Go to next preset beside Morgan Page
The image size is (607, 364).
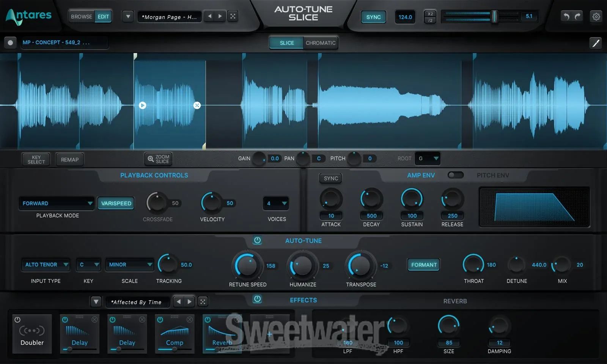tap(220, 16)
